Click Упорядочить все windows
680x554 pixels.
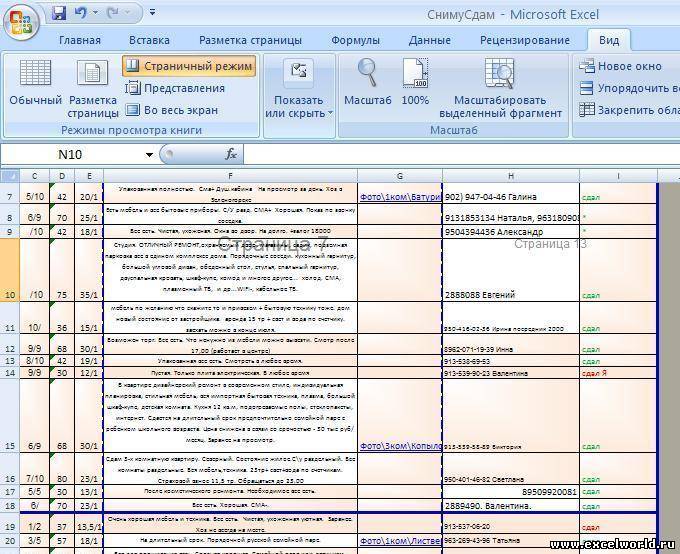coord(629,88)
